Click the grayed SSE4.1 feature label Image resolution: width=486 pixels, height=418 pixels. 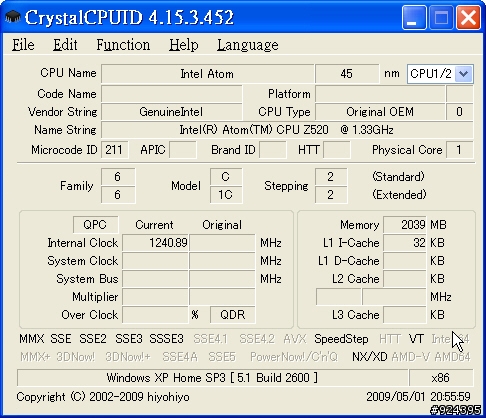[x=211, y=339]
